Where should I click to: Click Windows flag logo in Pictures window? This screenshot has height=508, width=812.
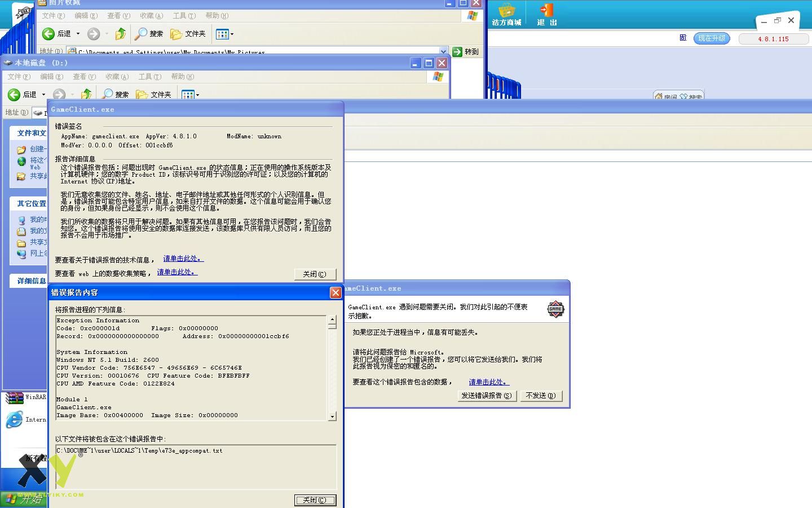coord(473,16)
